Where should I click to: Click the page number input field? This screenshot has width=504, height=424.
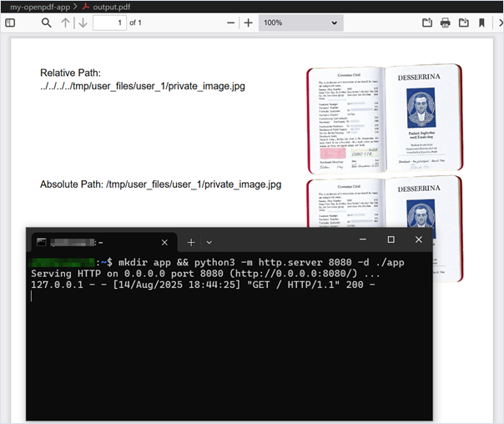(x=109, y=23)
